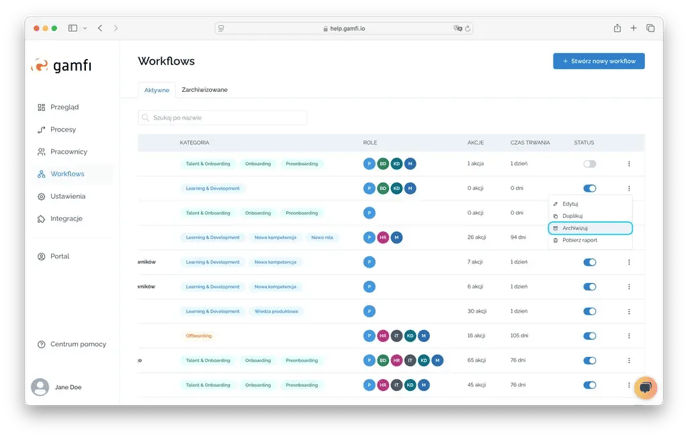Open Integracje page

click(66, 218)
